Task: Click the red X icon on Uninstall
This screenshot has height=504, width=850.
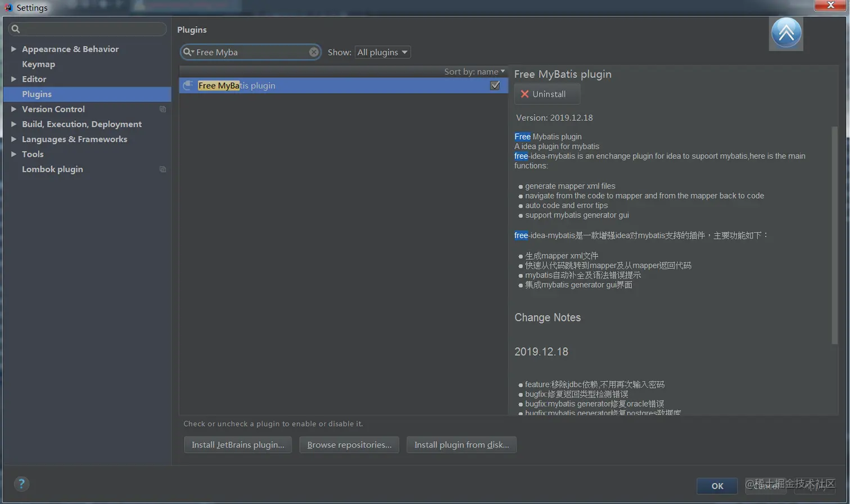Action: [525, 94]
